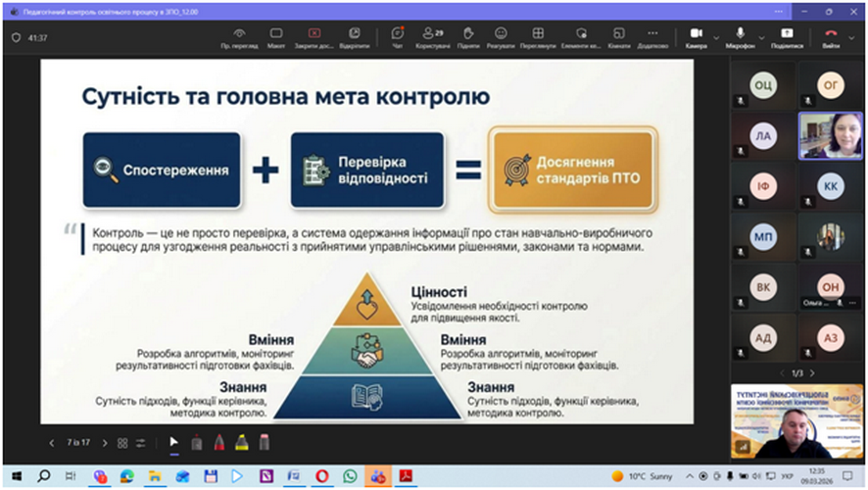Toggle the camera (Камера) on or off
This screenshot has height=490, width=868.
(697, 37)
